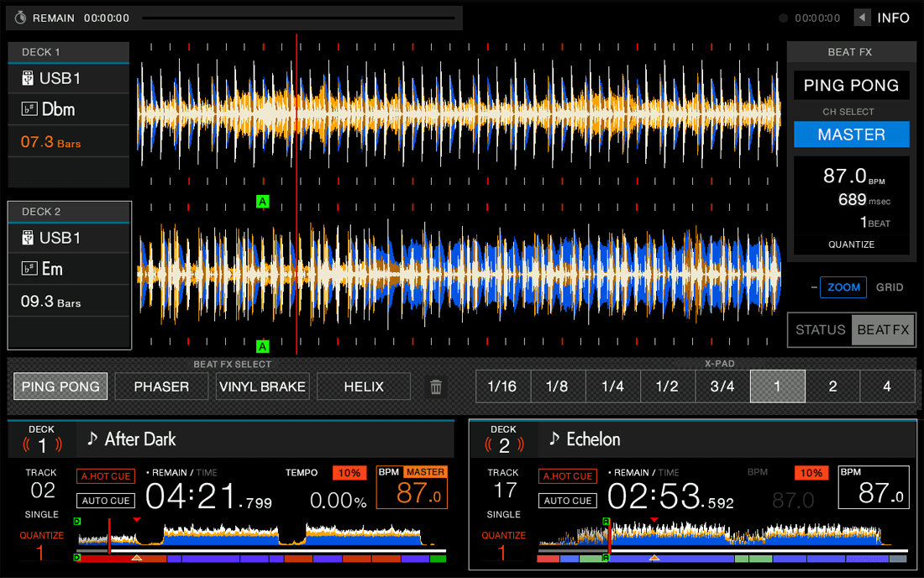
Task: Click the green A hot cue marker below Deck 2 waveform
Action: [263, 346]
